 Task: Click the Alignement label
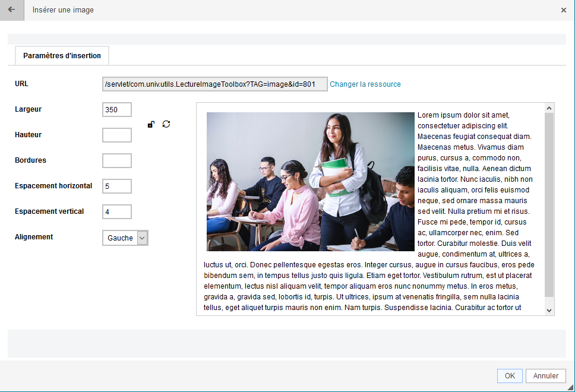(34, 237)
